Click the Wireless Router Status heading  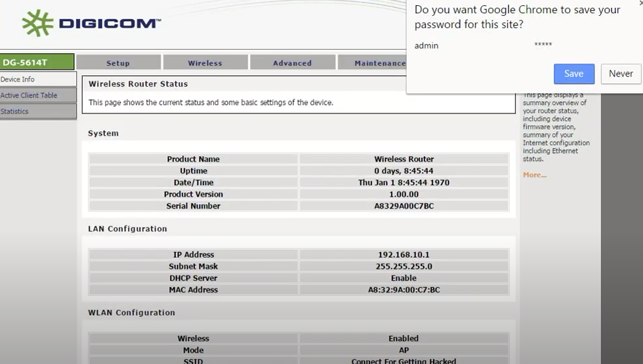pyautogui.click(x=138, y=84)
